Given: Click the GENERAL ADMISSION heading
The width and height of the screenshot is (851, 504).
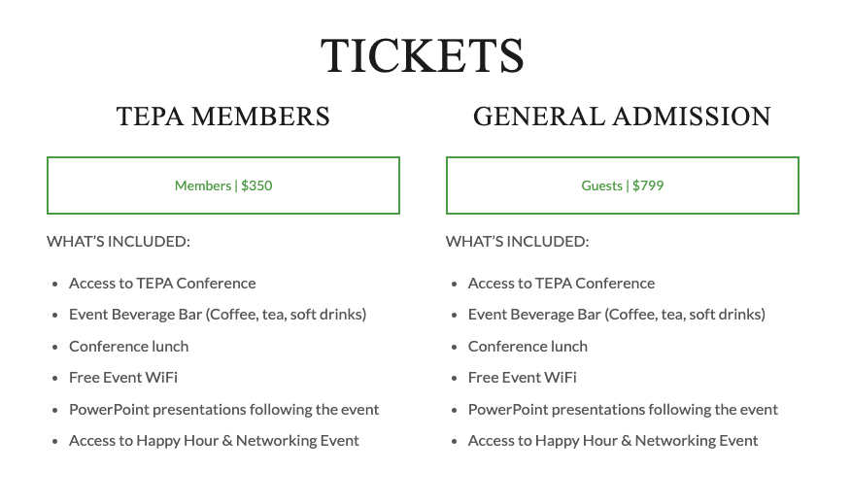Looking at the screenshot, I should pos(622,117).
